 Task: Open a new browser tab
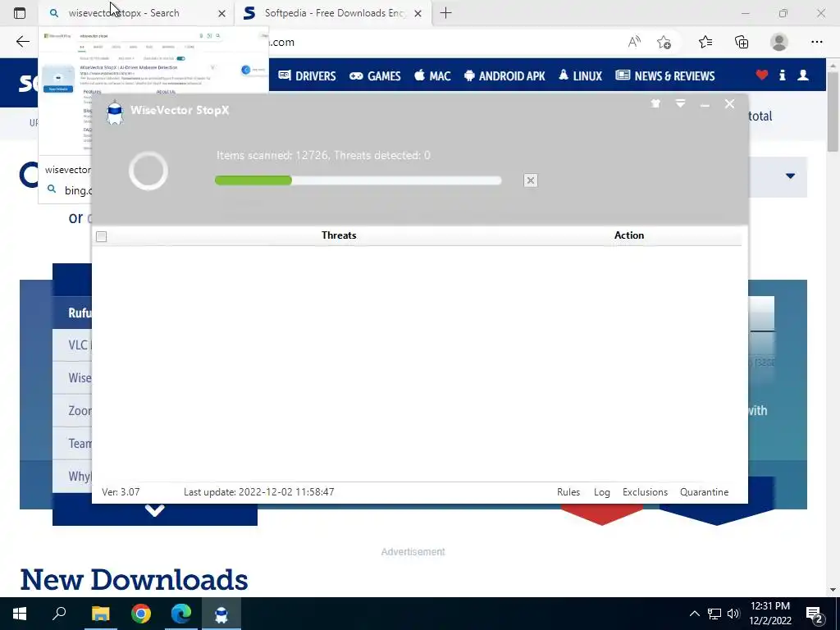coord(445,13)
